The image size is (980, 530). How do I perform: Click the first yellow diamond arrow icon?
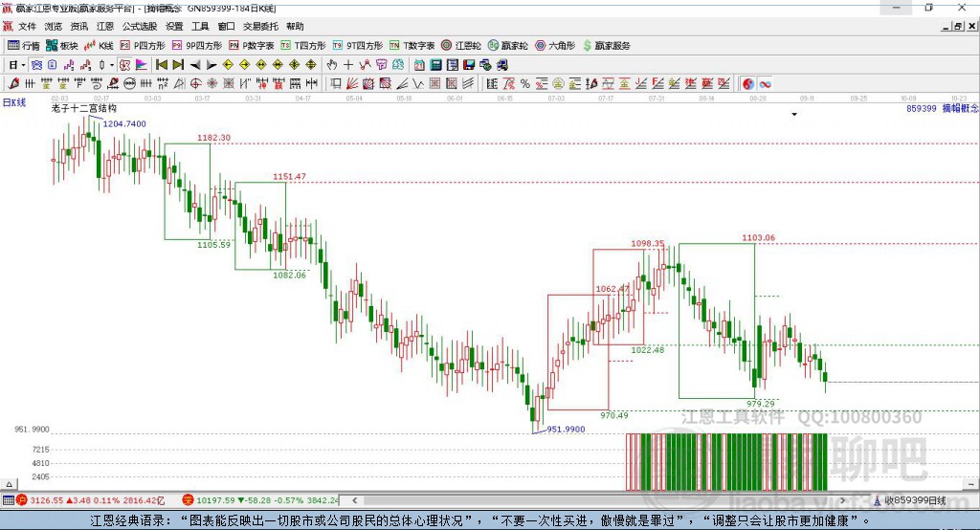tap(228, 65)
